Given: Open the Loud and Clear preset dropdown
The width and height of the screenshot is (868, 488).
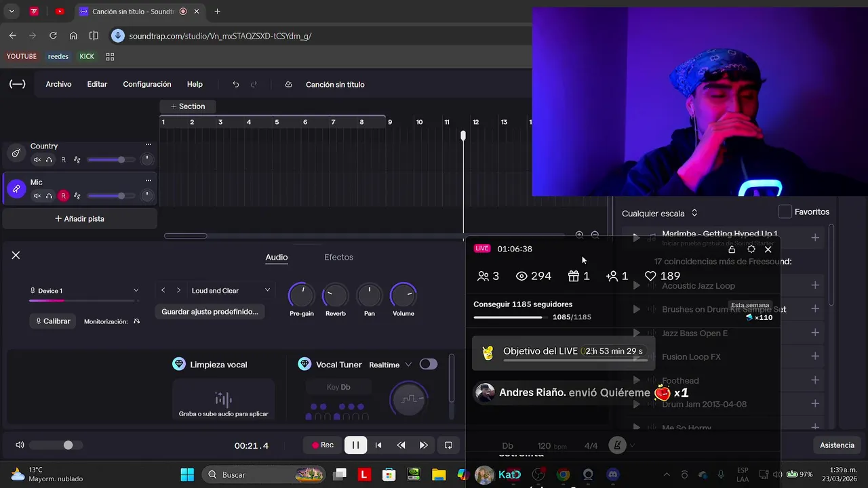Looking at the screenshot, I should (231, 290).
